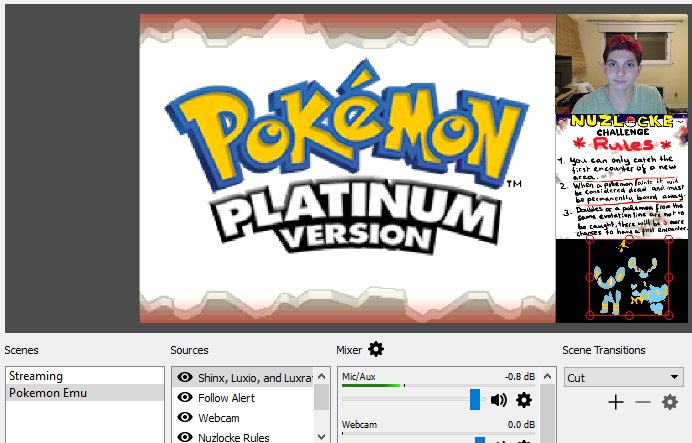This screenshot has height=443, width=692.
Task: Select Follow Alert source row
Action: tap(243, 398)
